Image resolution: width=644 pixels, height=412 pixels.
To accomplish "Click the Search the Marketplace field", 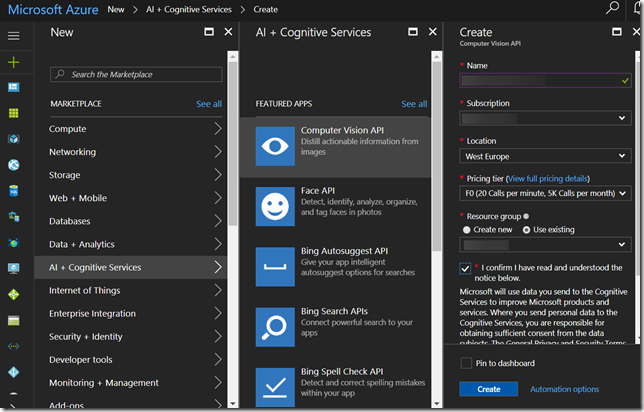I will [x=137, y=74].
